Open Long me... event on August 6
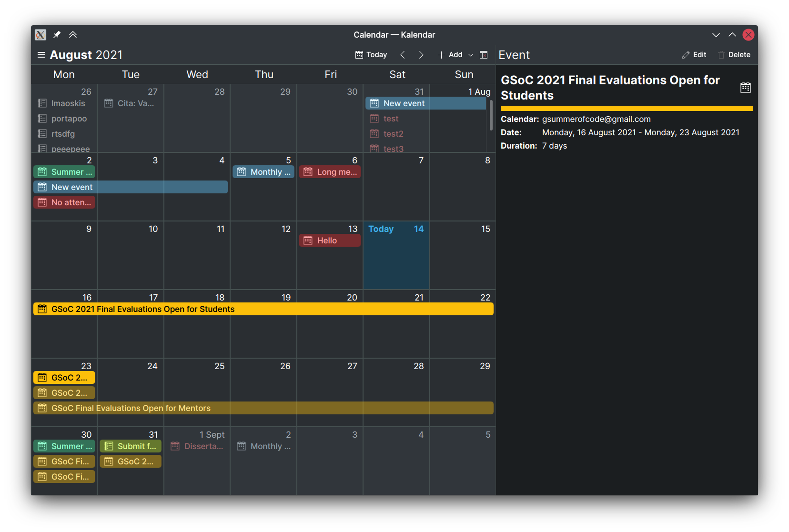 click(330, 172)
